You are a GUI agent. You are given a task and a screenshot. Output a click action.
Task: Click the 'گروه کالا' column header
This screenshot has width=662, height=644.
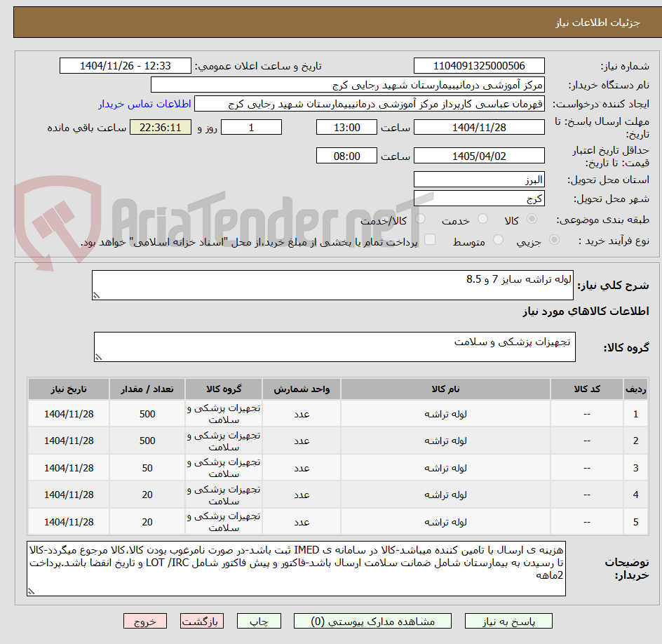(223, 389)
